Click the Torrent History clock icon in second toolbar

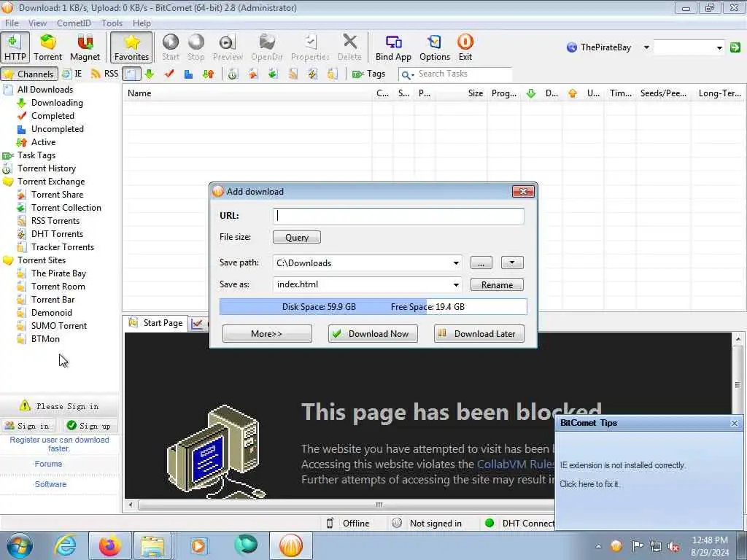pos(233,74)
